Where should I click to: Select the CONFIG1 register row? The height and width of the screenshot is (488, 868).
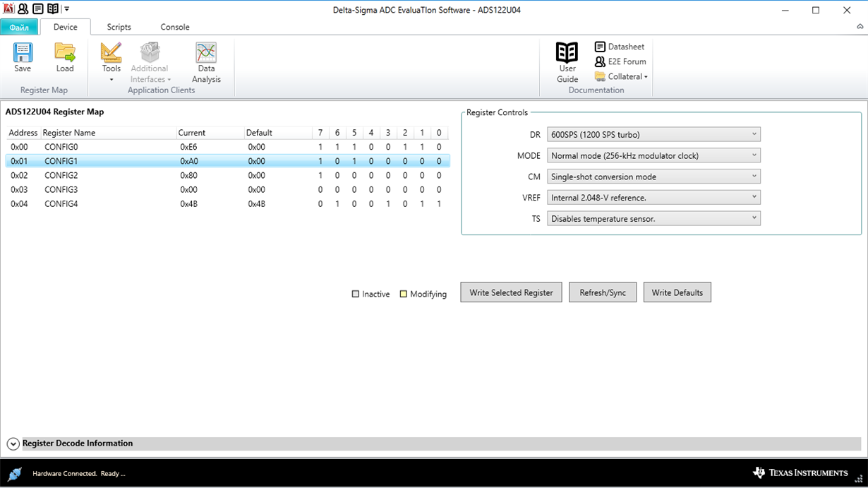pyautogui.click(x=228, y=161)
